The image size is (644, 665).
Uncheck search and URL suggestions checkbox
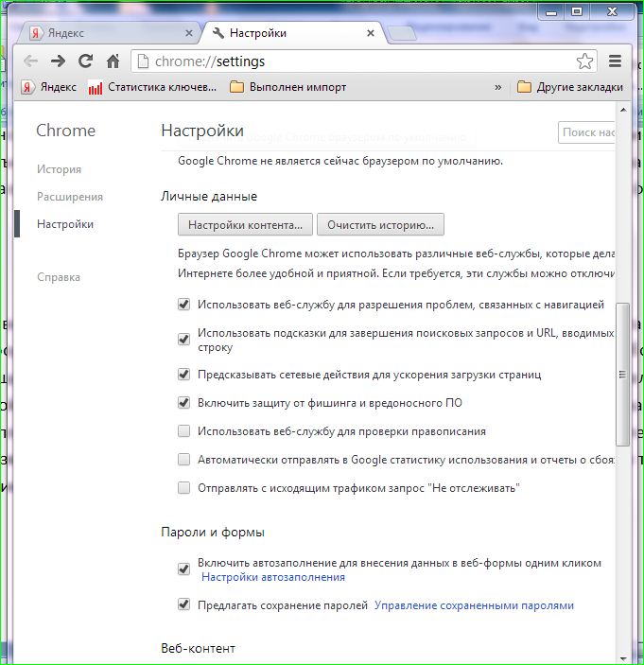pos(183,340)
